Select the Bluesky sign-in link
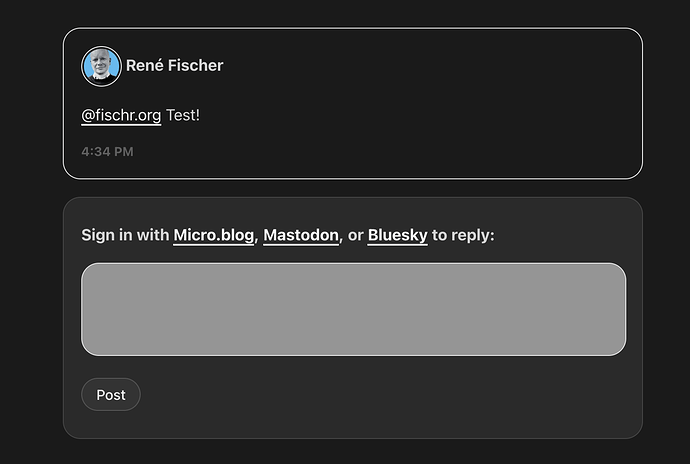 [x=397, y=235]
